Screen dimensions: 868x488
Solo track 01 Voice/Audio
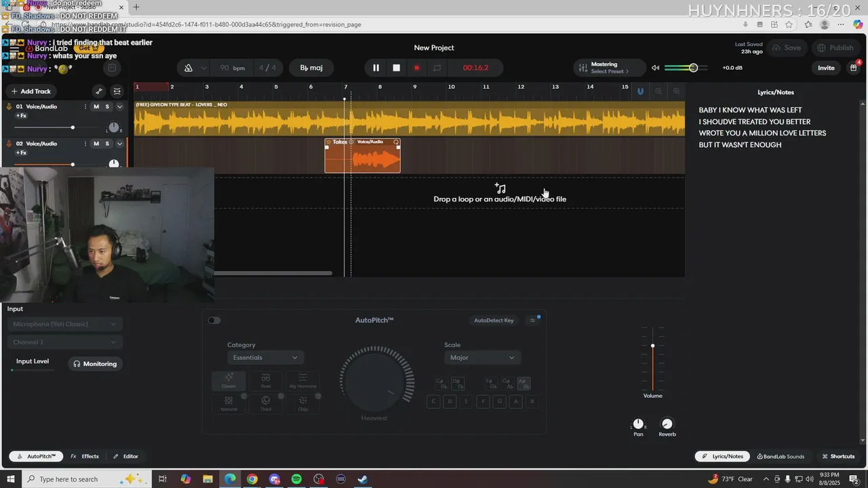coord(107,106)
